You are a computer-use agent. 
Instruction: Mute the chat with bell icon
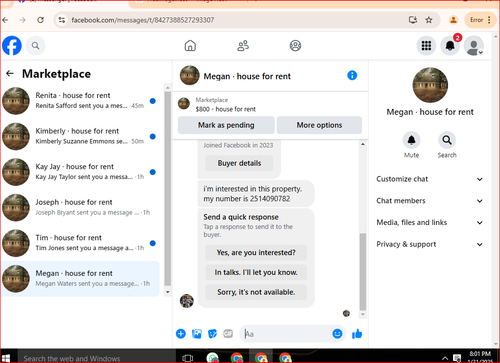click(412, 140)
